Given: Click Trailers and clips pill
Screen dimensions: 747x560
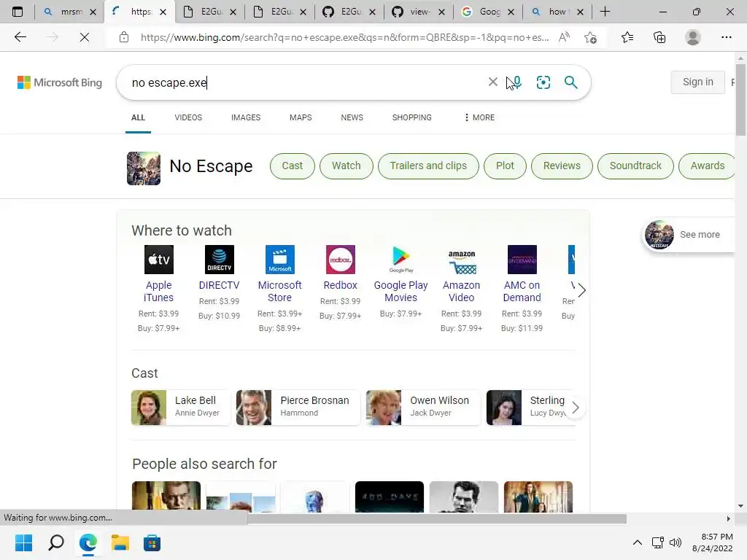Looking at the screenshot, I should point(428,166).
